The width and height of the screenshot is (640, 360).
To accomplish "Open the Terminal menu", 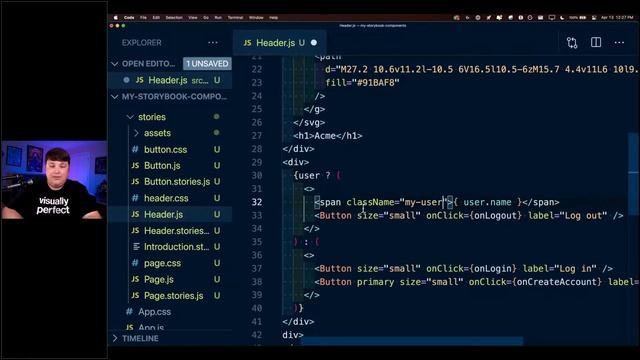I will point(235,18).
